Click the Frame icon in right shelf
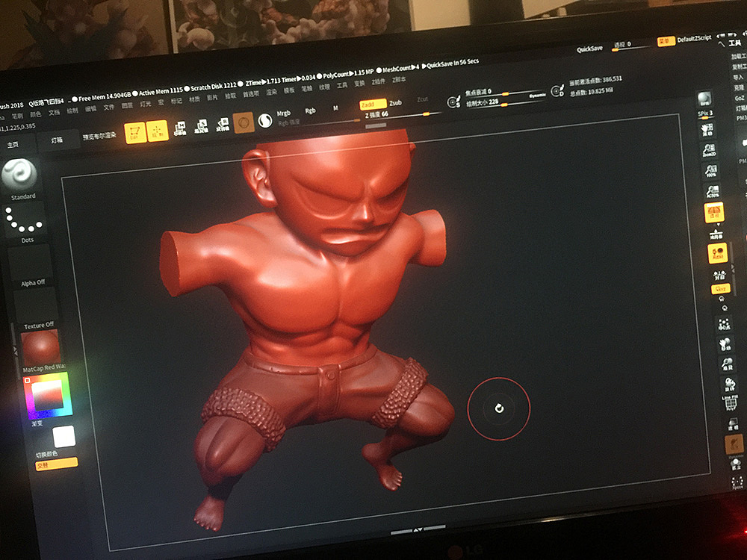Image resolution: width=747 pixels, height=560 pixels. (x=724, y=325)
